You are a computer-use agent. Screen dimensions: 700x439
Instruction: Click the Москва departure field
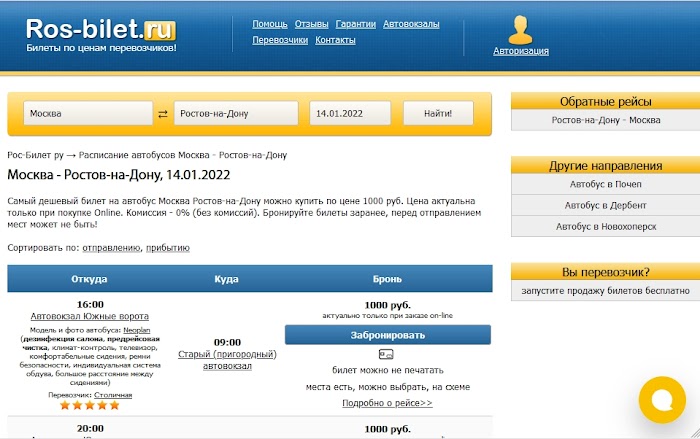tap(88, 113)
